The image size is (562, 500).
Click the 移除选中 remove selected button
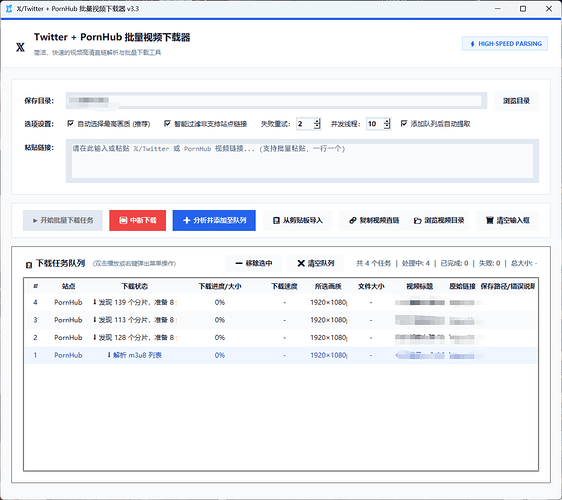pyautogui.click(x=253, y=263)
